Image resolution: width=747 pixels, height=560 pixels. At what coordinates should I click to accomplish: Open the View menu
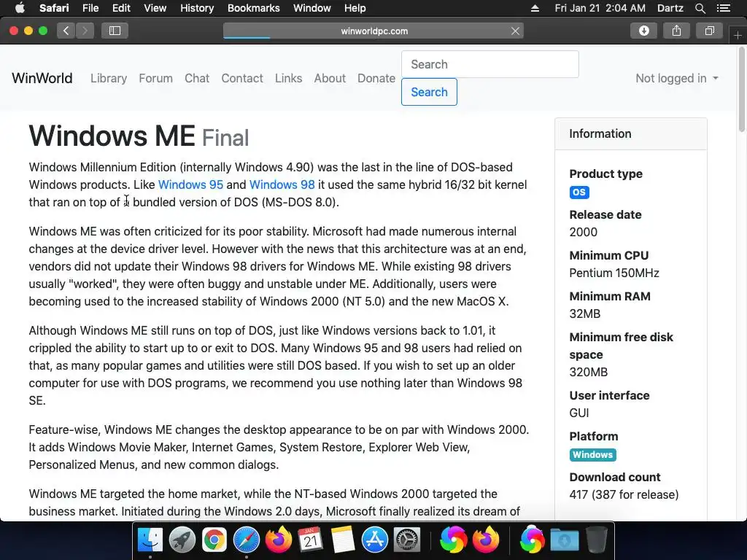coord(155,8)
